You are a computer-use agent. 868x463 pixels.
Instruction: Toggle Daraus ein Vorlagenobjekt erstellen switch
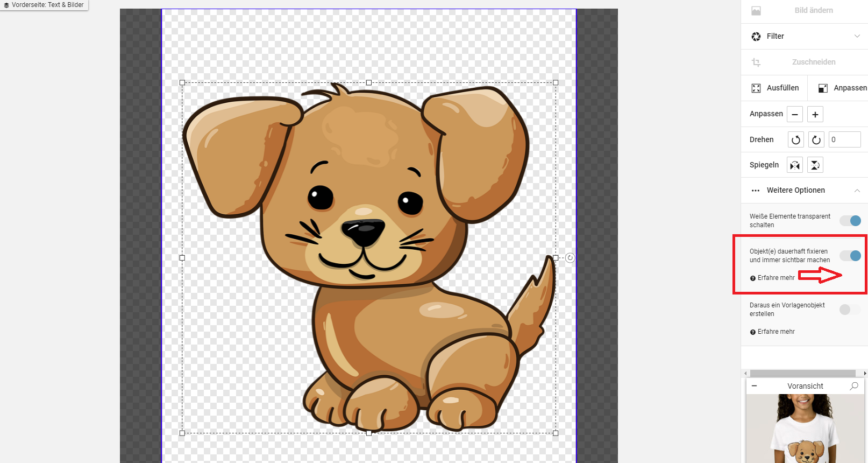click(850, 310)
